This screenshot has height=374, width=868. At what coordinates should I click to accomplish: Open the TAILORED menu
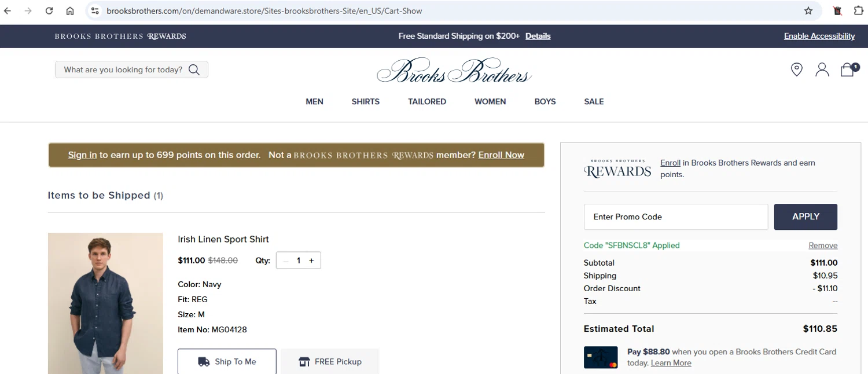tap(427, 102)
